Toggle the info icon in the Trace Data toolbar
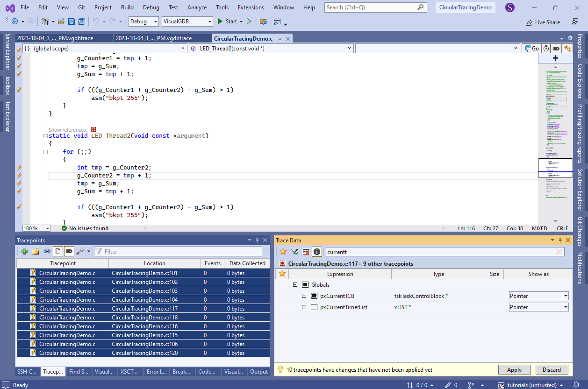This screenshot has height=389, width=588. 317,252
